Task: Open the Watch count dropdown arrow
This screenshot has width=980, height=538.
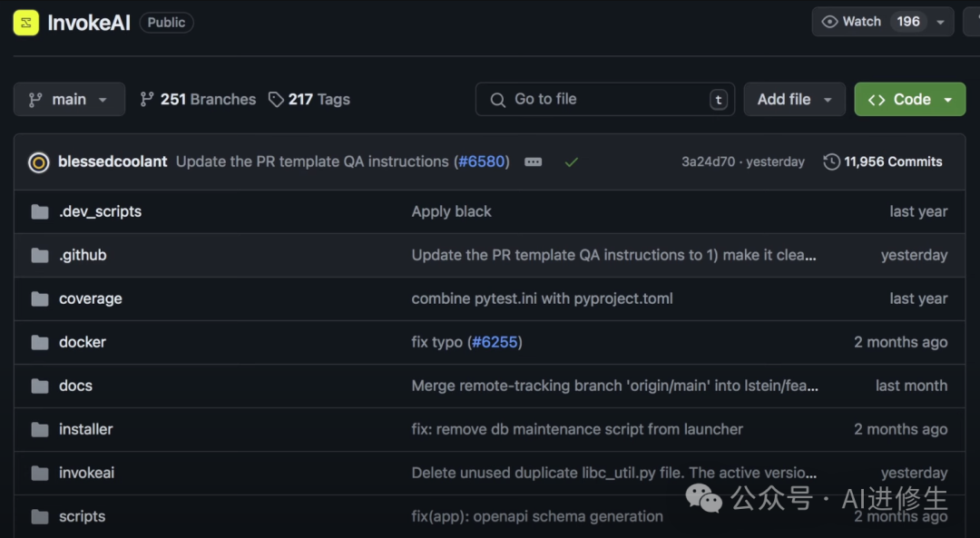Action: tap(941, 22)
